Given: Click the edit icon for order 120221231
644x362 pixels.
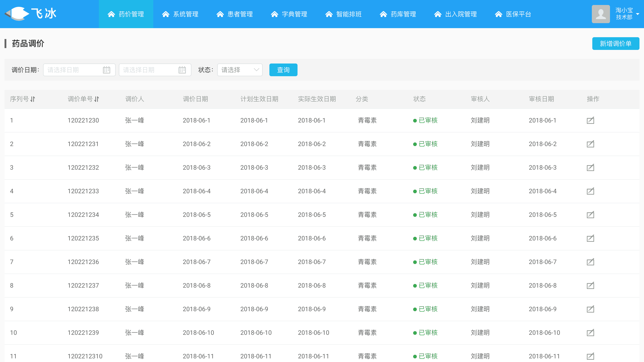Looking at the screenshot, I should 590,144.
